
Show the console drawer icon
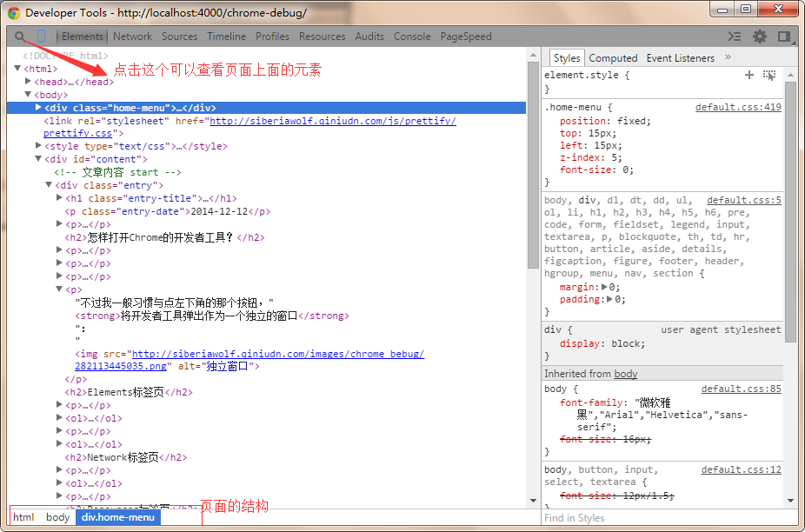point(735,37)
